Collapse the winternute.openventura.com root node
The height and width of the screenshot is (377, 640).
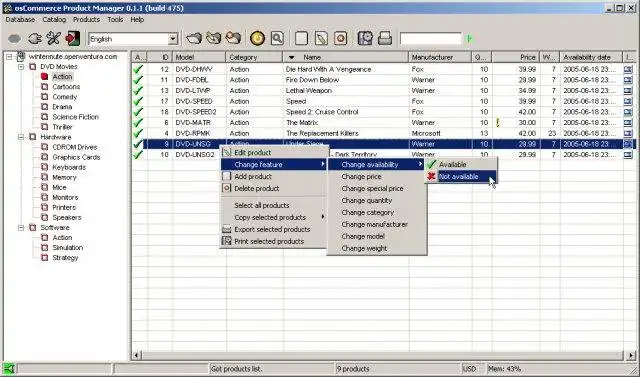(9, 57)
